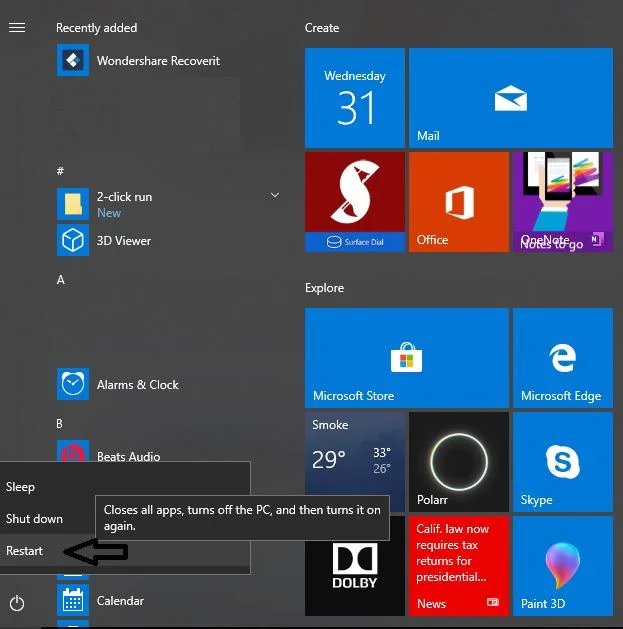Open the Mail tile
623x629 pixels.
[x=511, y=98]
